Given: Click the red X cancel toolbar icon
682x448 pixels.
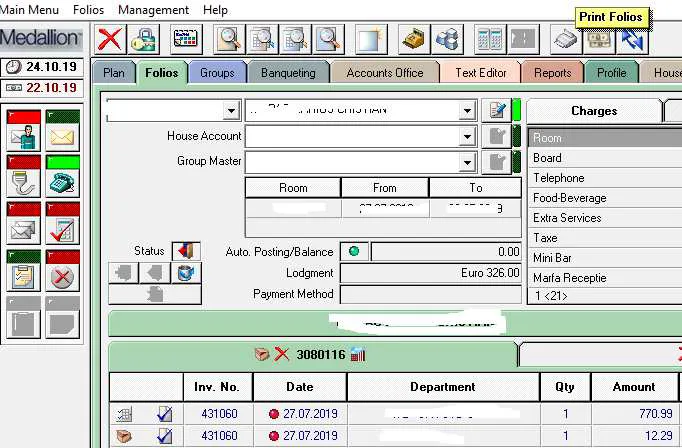Looking at the screenshot, I should 110,40.
